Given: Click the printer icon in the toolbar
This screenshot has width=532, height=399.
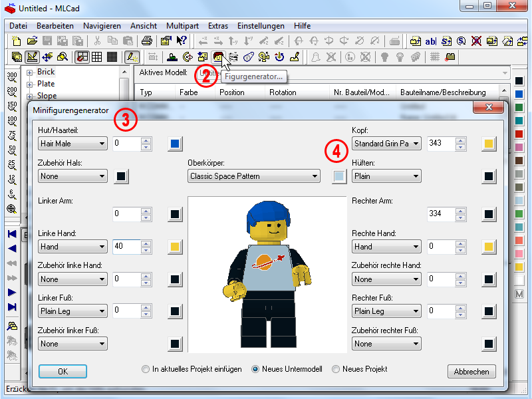Looking at the screenshot, I should (146, 41).
